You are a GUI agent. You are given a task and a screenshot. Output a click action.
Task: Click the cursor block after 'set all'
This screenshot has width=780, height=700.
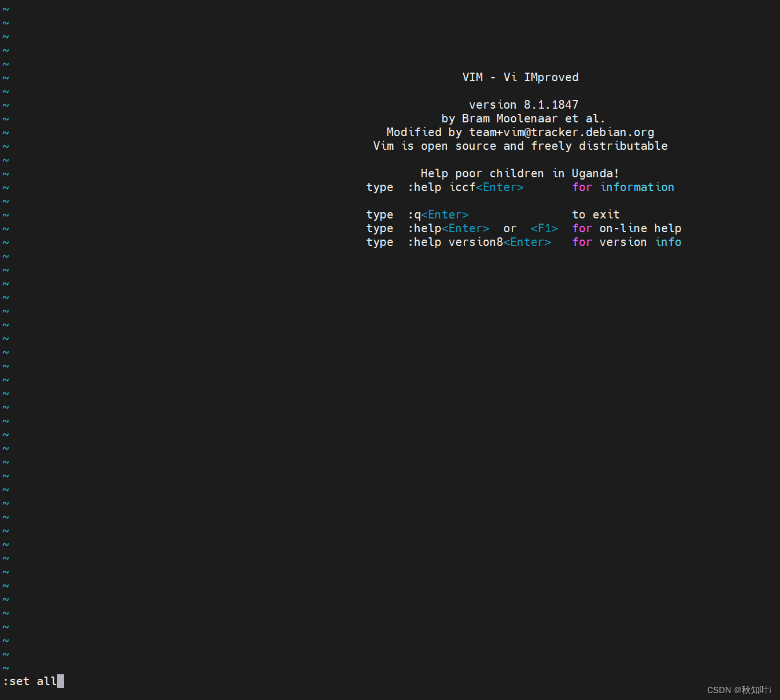[61, 681]
